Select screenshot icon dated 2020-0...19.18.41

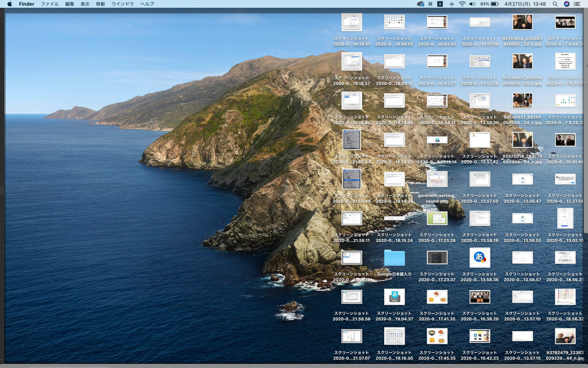352,22
